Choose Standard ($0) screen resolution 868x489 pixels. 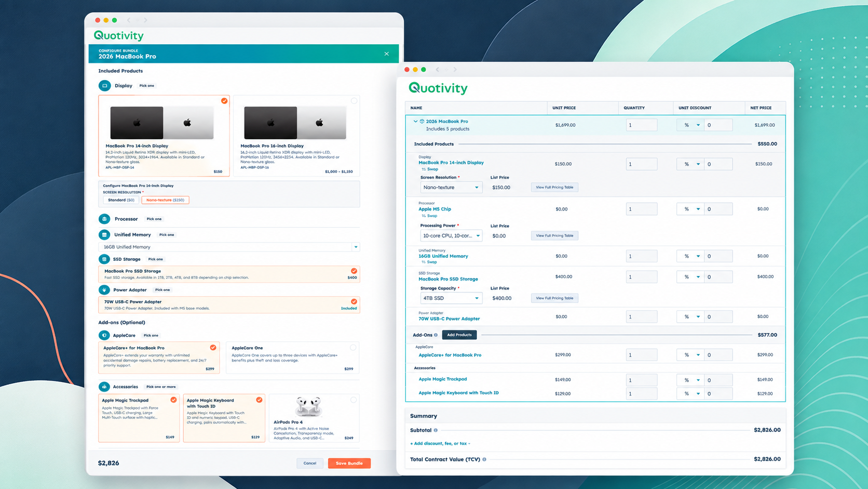tap(121, 200)
